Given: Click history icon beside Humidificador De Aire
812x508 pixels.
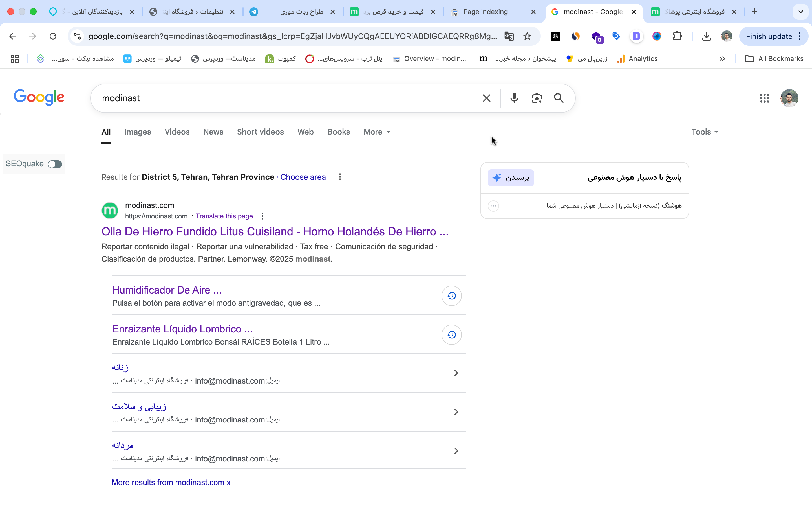Looking at the screenshot, I should tap(451, 296).
